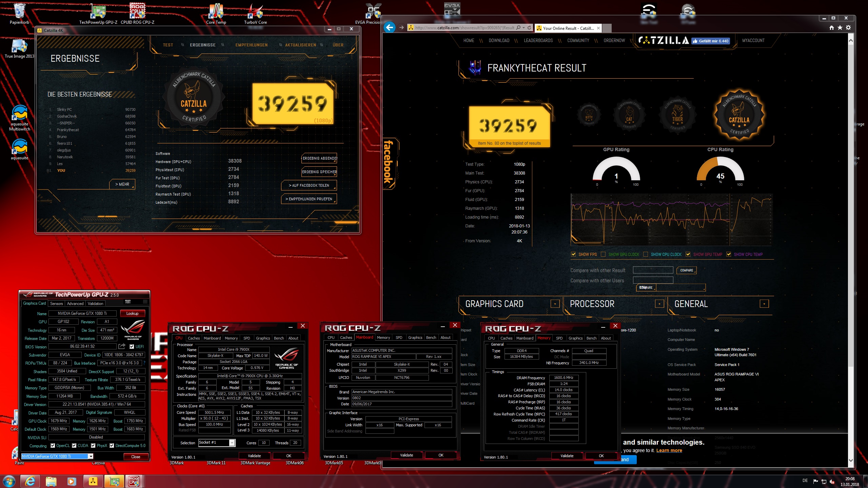
Task: Open address bar autocomplete dropdown arrow
Action: 524,27
